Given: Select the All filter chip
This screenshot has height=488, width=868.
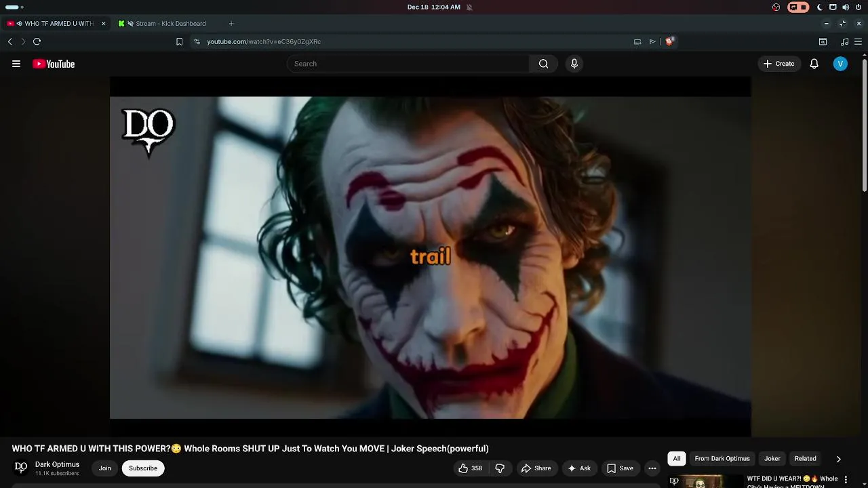Looking at the screenshot, I should (x=676, y=459).
